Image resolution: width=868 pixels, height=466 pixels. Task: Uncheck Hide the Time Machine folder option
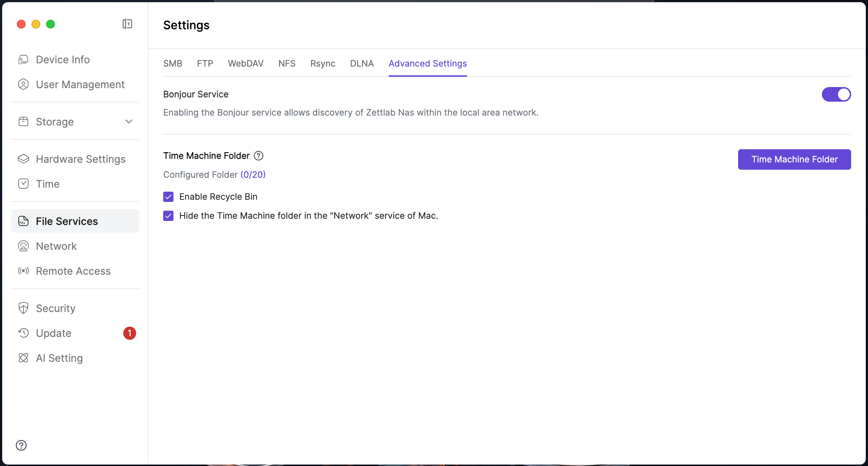click(x=168, y=216)
